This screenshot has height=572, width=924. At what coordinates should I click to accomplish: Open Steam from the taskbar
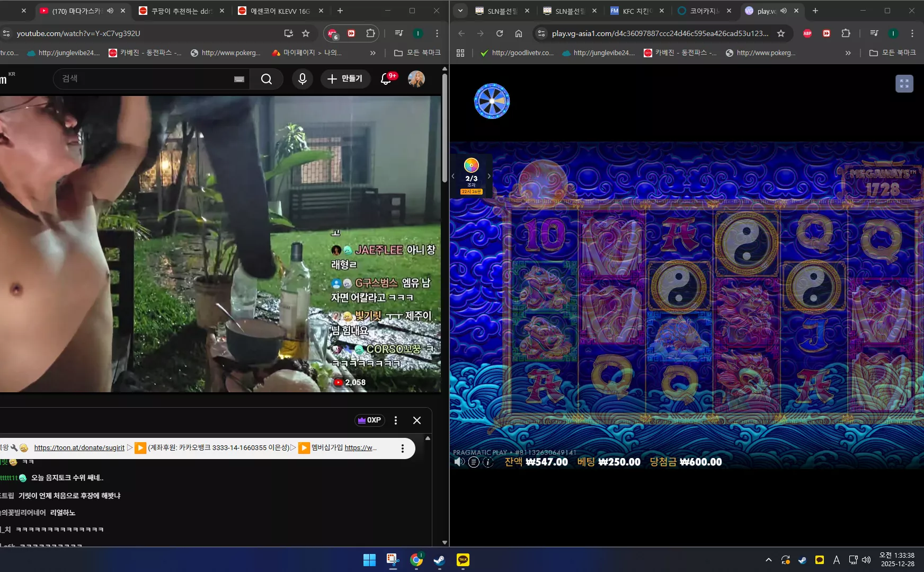tap(439, 560)
